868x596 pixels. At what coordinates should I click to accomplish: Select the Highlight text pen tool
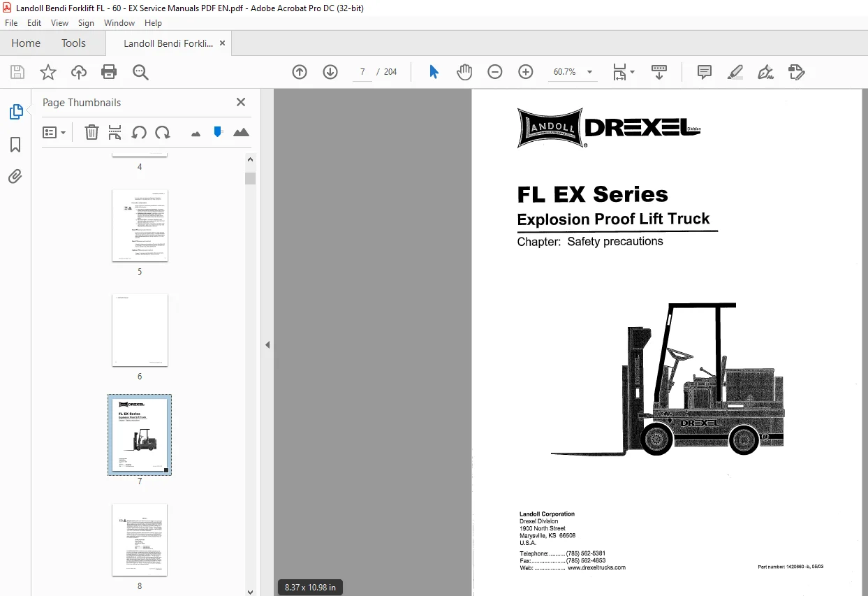(x=735, y=72)
